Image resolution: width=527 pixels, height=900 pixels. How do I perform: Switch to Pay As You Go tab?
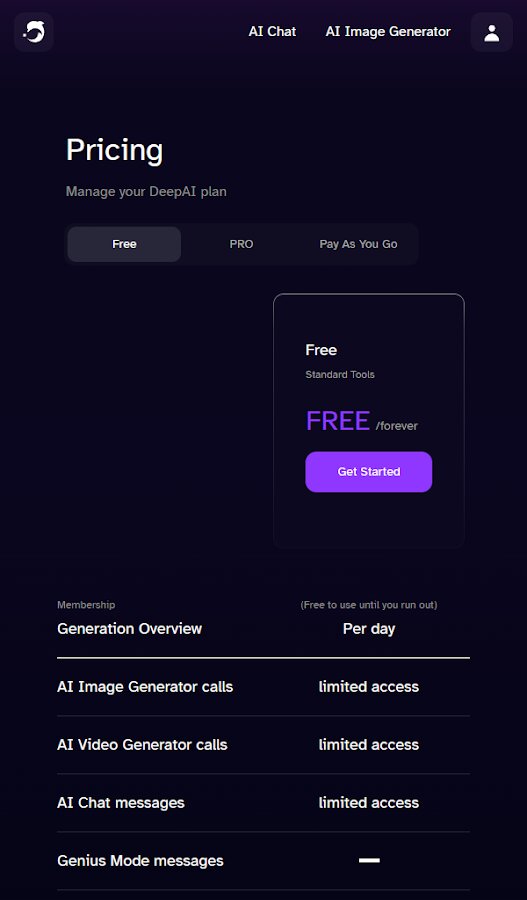[358, 244]
